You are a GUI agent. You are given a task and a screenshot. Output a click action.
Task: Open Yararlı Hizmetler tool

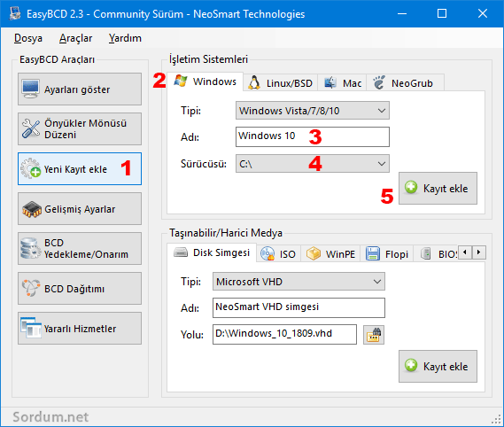80,329
